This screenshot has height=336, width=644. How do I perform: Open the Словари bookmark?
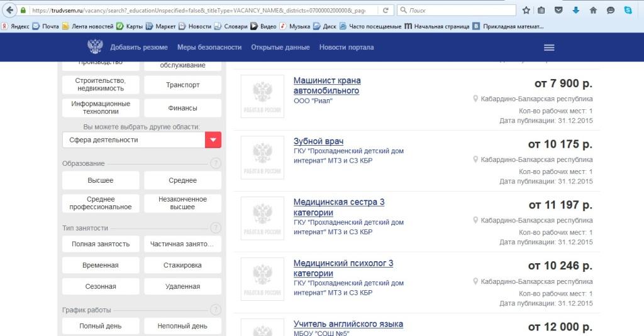click(231, 26)
